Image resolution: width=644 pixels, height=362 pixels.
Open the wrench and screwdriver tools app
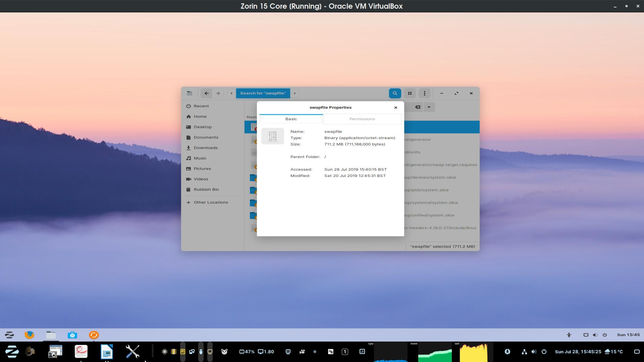coord(132,352)
